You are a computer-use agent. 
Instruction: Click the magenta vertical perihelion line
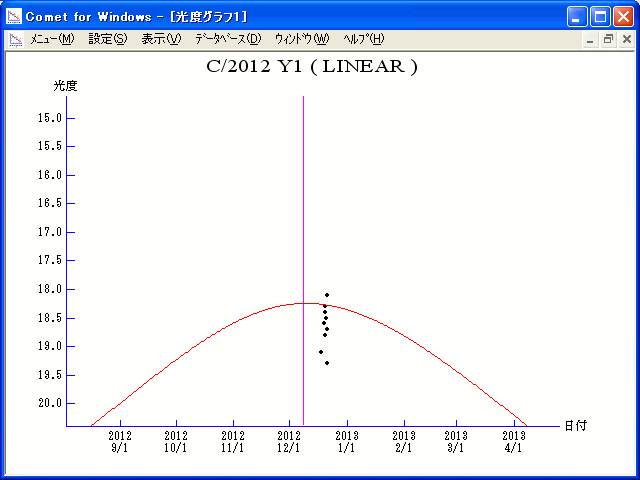point(303,261)
